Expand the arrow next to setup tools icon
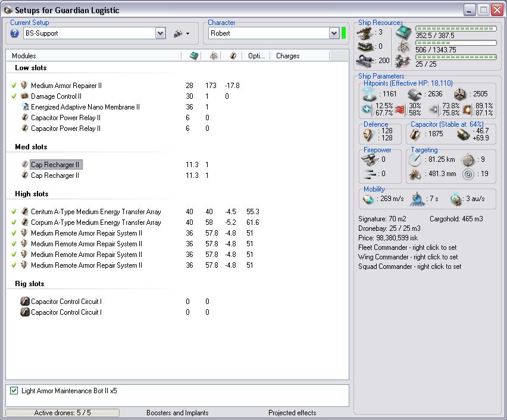Screen dimensions: 507x420 pos(187,34)
